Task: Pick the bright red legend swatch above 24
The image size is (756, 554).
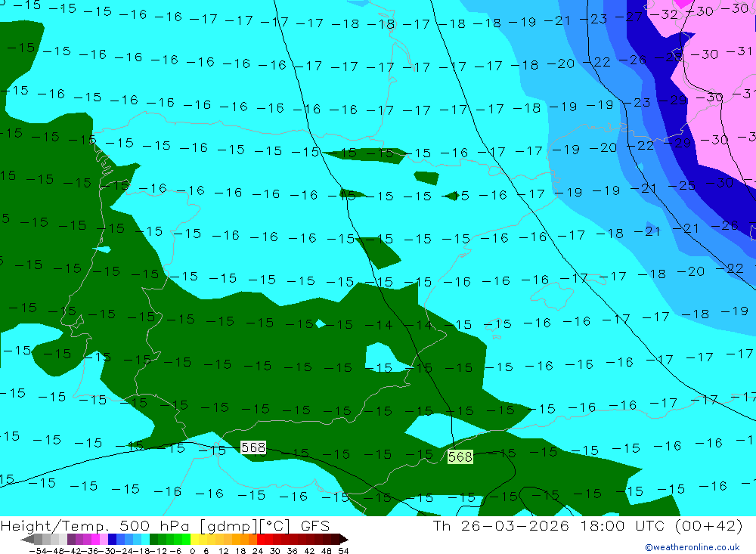Action: click(261, 539)
